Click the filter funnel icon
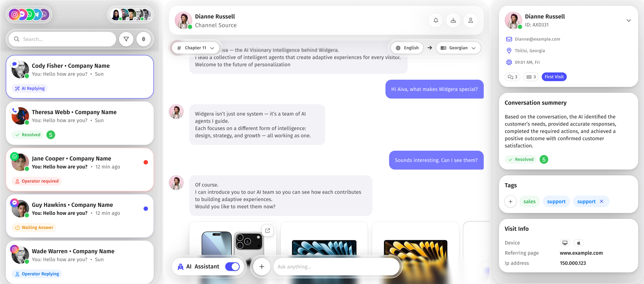 (126, 39)
